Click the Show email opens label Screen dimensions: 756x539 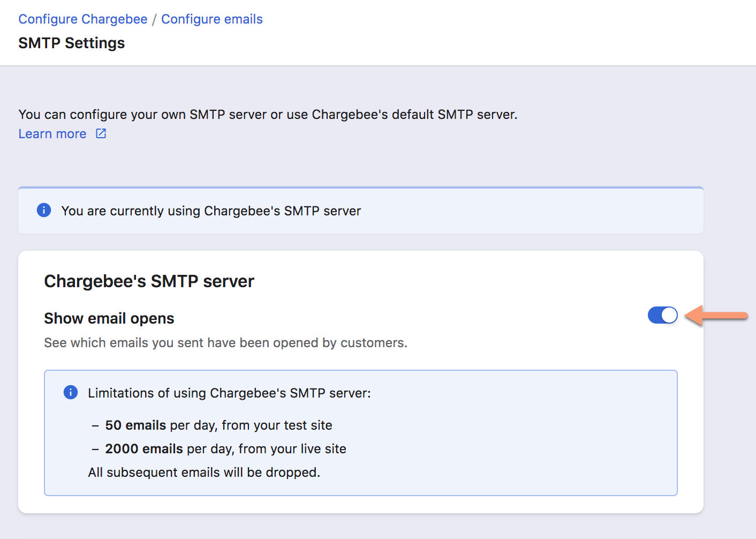click(x=109, y=318)
